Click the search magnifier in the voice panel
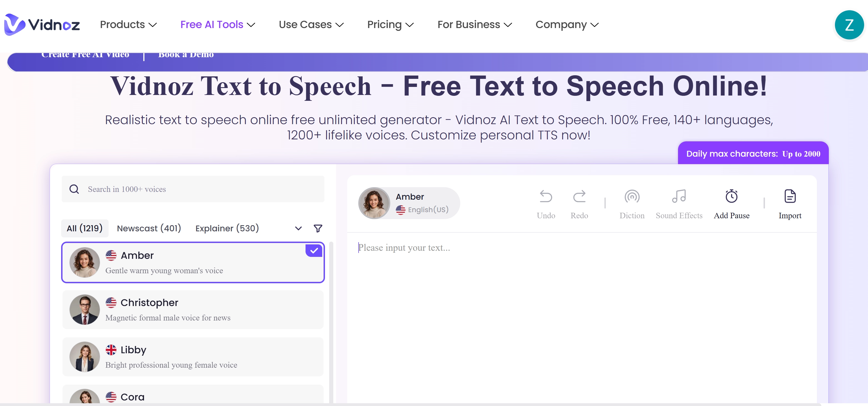Screen dimensions: 868x406 coord(74,189)
